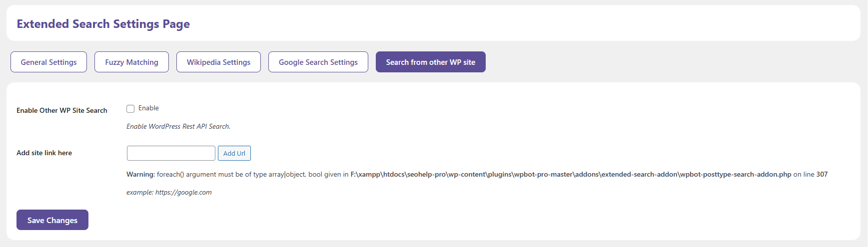Click the Search from other WP site tab
Viewport: 868px width, 247px height.
point(431,62)
